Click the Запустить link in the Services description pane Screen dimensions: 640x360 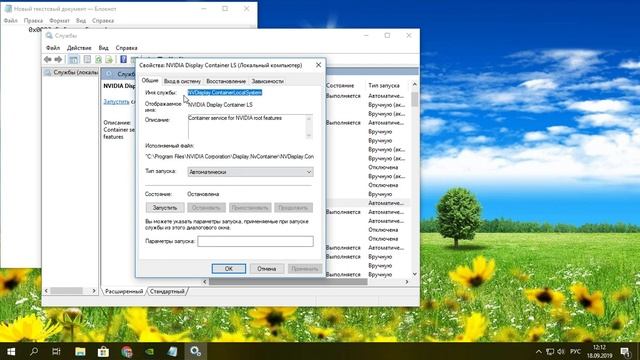click(116, 102)
